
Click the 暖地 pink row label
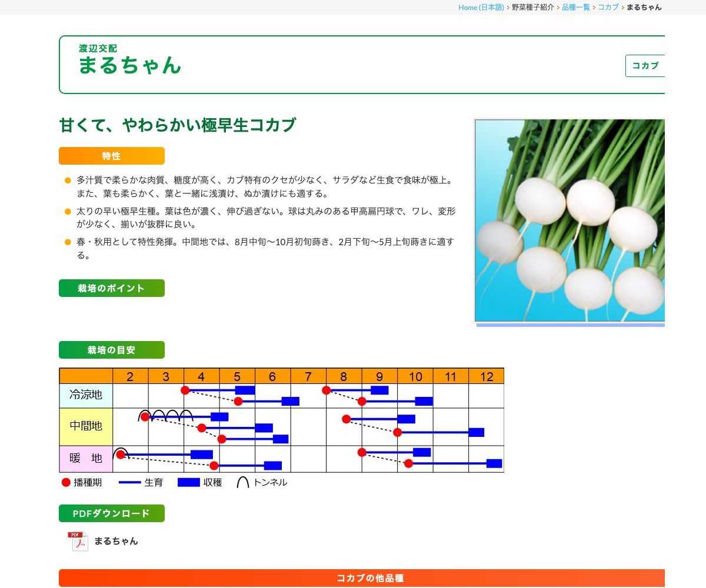(x=86, y=458)
